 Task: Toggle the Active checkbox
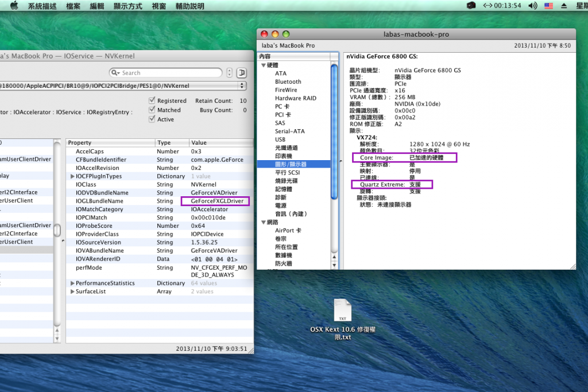(x=152, y=119)
